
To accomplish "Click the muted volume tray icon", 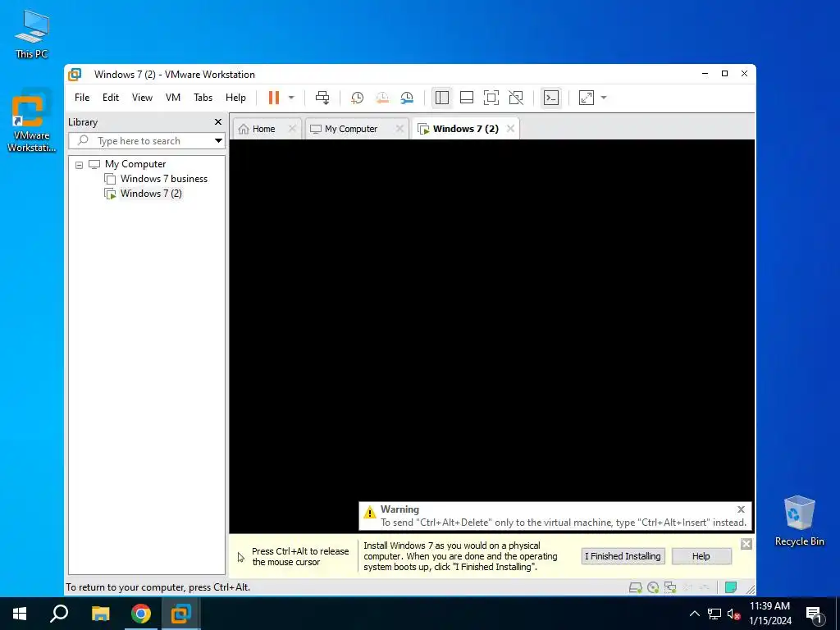I will click(x=733, y=614).
